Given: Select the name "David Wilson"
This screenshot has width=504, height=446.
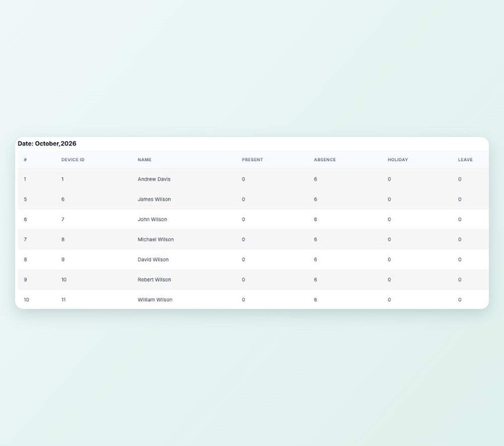Looking at the screenshot, I should point(153,260).
